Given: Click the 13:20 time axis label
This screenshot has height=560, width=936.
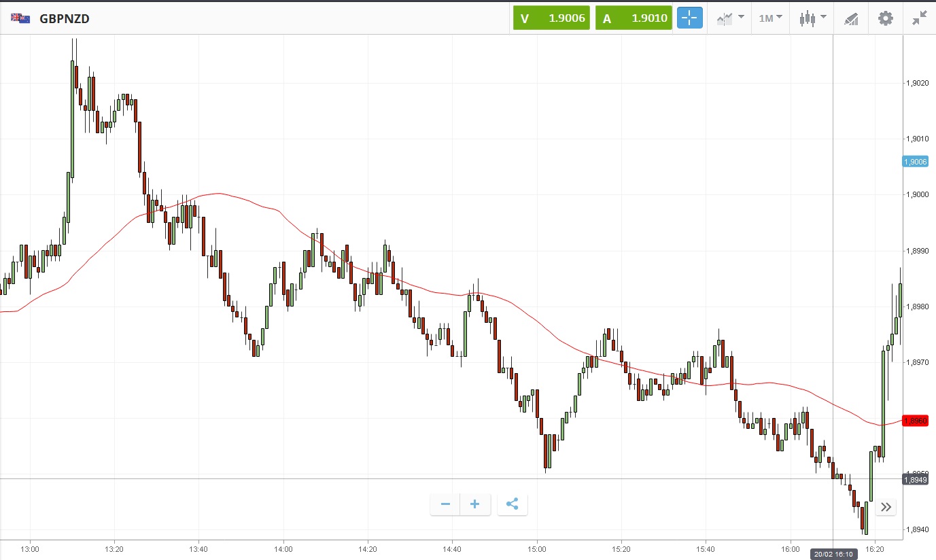Looking at the screenshot, I should pyautogui.click(x=114, y=549).
